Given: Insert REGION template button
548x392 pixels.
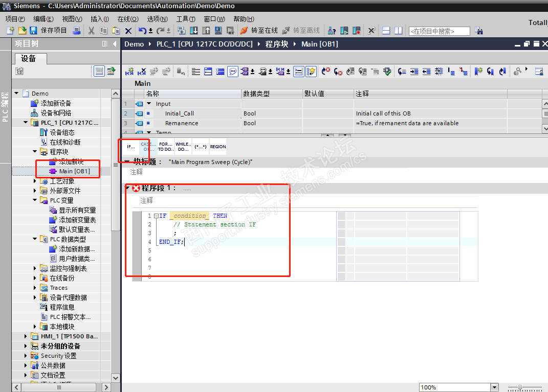Looking at the screenshot, I should (x=218, y=147).
